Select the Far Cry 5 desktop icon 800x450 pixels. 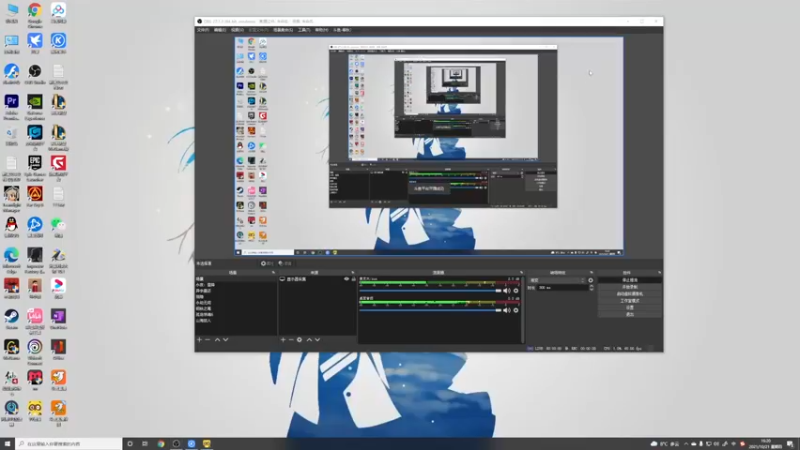[35, 197]
